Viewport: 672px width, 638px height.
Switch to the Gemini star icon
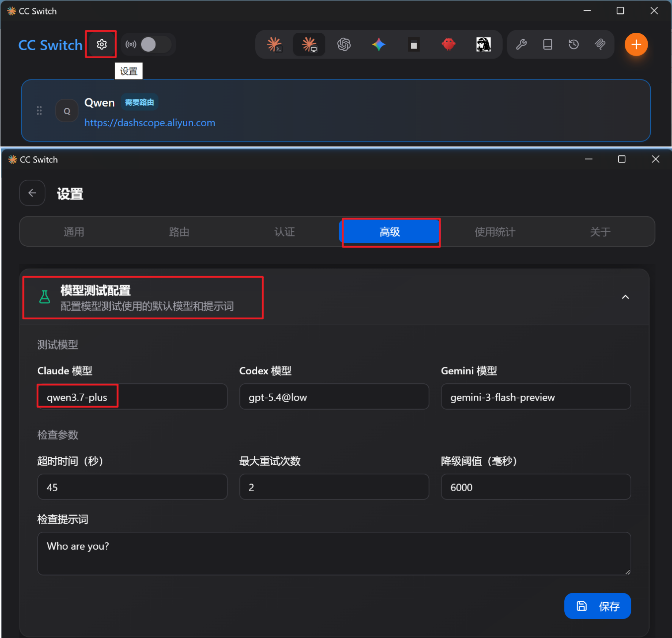pyautogui.click(x=378, y=45)
